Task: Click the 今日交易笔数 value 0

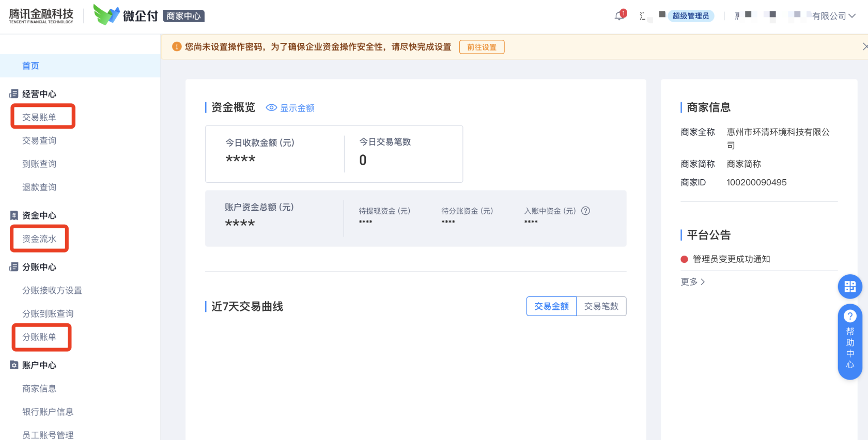Action: (363, 160)
